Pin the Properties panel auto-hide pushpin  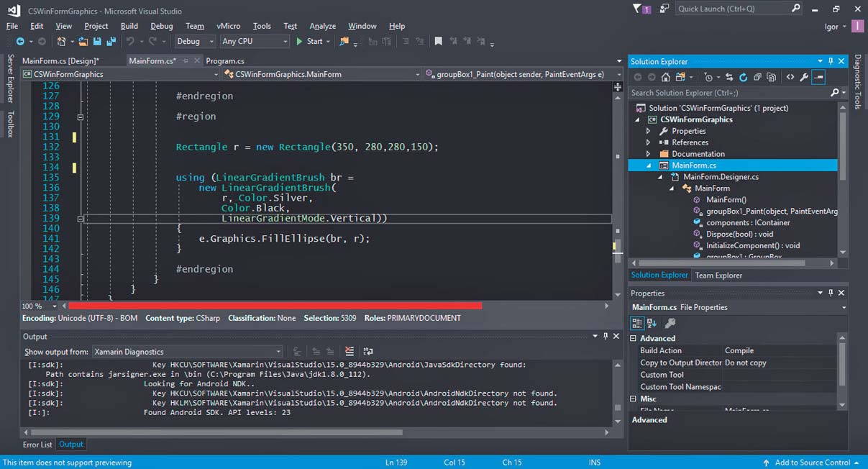[x=831, y=293]
